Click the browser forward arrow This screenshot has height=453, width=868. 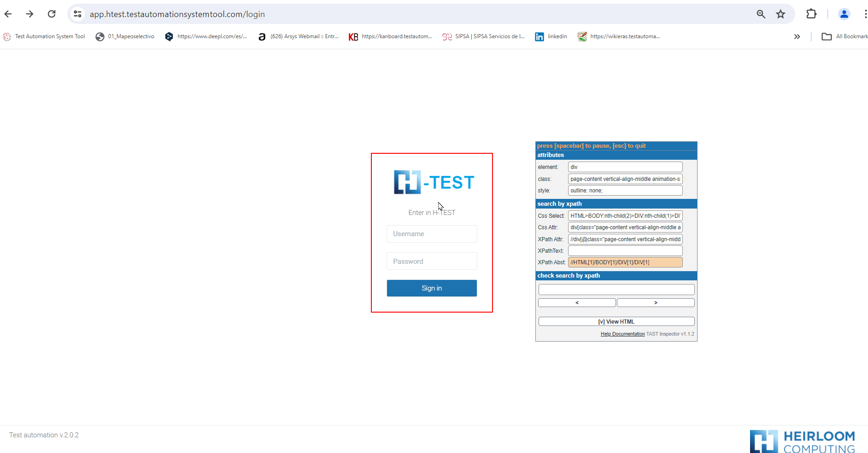click(30, 14)
